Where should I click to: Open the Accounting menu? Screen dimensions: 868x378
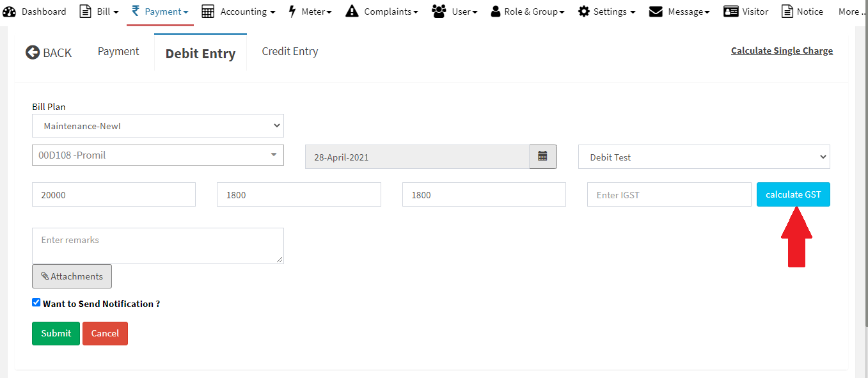point(238,12)
